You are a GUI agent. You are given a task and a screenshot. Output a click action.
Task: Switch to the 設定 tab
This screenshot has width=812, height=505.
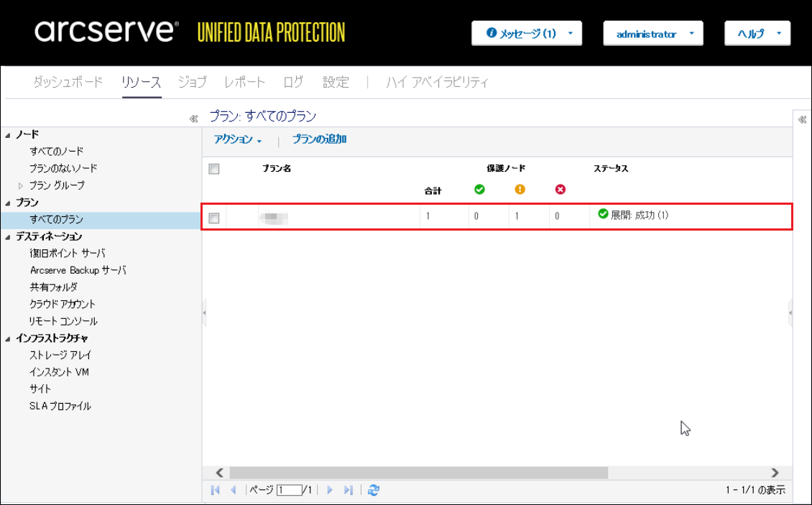click(x=336, y=82)
